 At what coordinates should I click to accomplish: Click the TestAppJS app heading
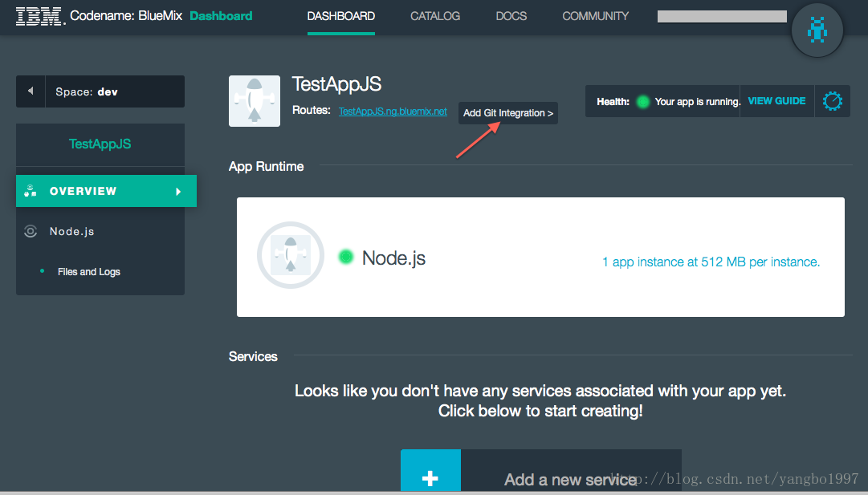click(336, 84)
